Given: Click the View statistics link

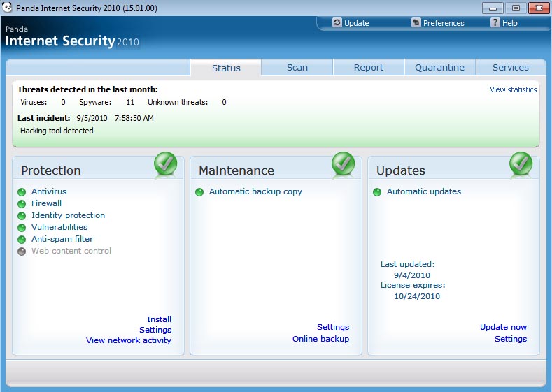Looking at the screenshot, I should coord(513,89).
